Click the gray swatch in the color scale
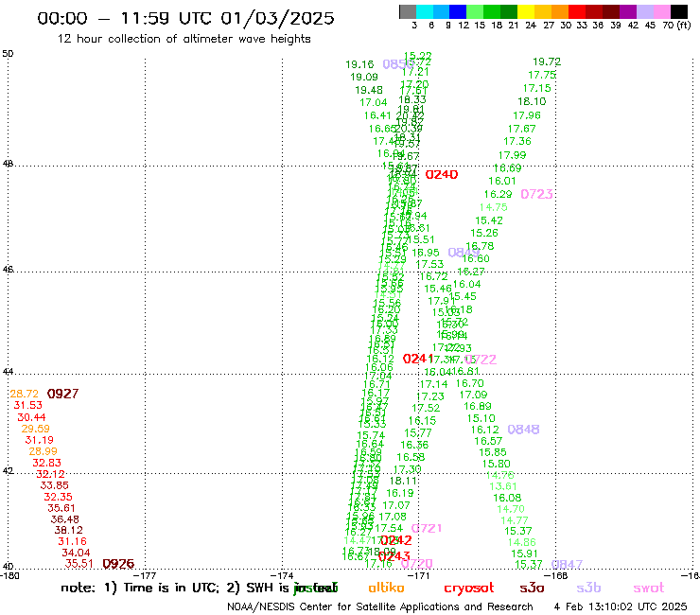 click(408, 11)
